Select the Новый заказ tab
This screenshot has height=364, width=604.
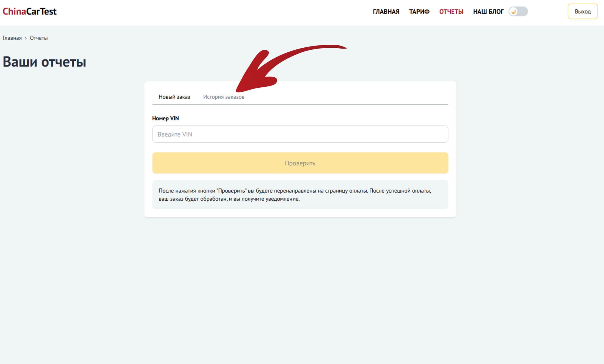pos(174,97)
